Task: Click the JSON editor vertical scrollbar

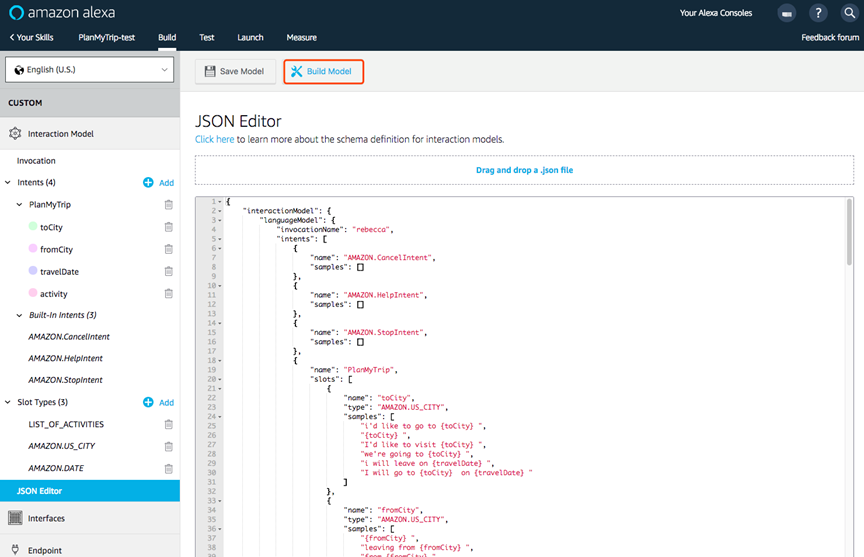Action: [849, 231]
